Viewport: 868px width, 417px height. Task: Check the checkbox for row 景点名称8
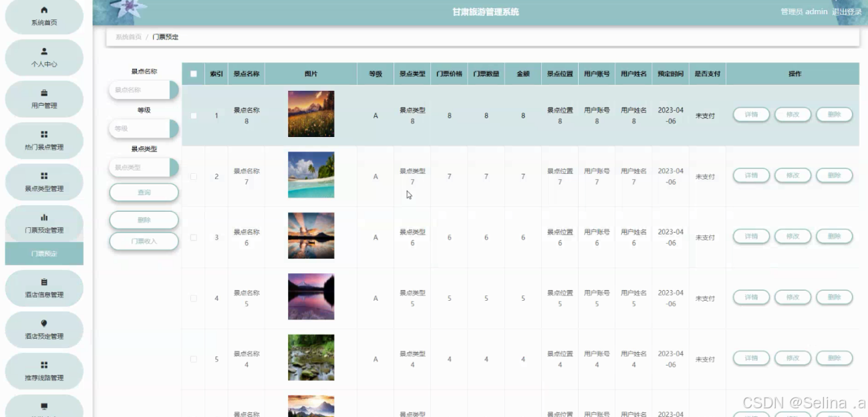point(194,116)
